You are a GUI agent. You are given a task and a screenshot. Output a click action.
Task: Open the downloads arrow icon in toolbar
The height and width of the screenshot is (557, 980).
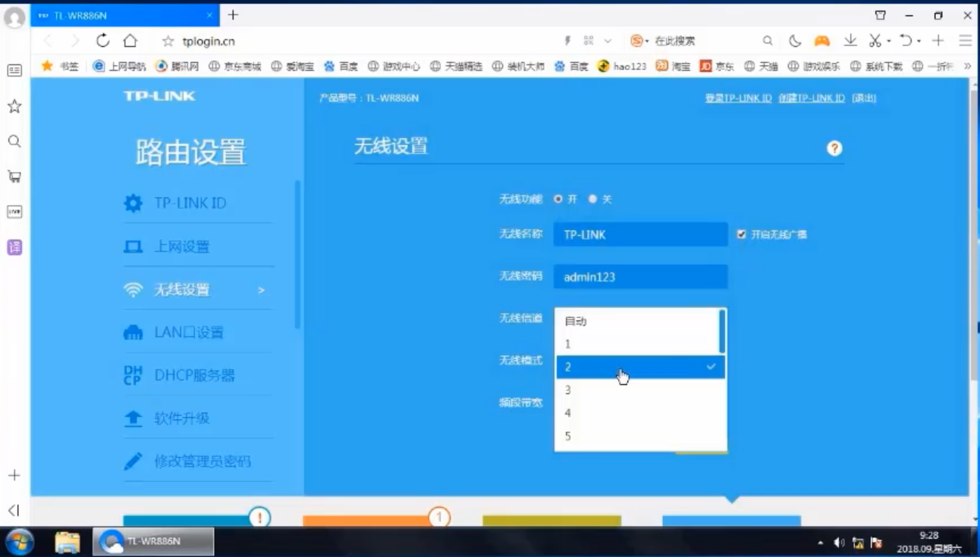tap(850, 41)
